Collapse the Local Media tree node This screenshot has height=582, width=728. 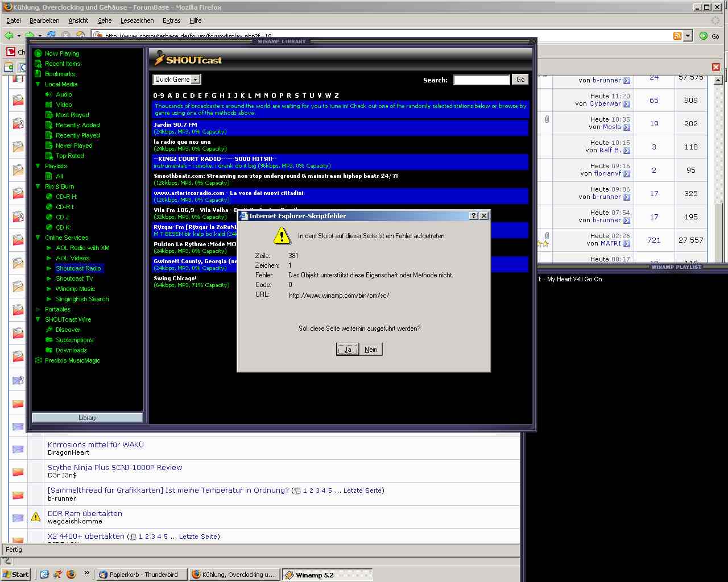tap(38, 84)
